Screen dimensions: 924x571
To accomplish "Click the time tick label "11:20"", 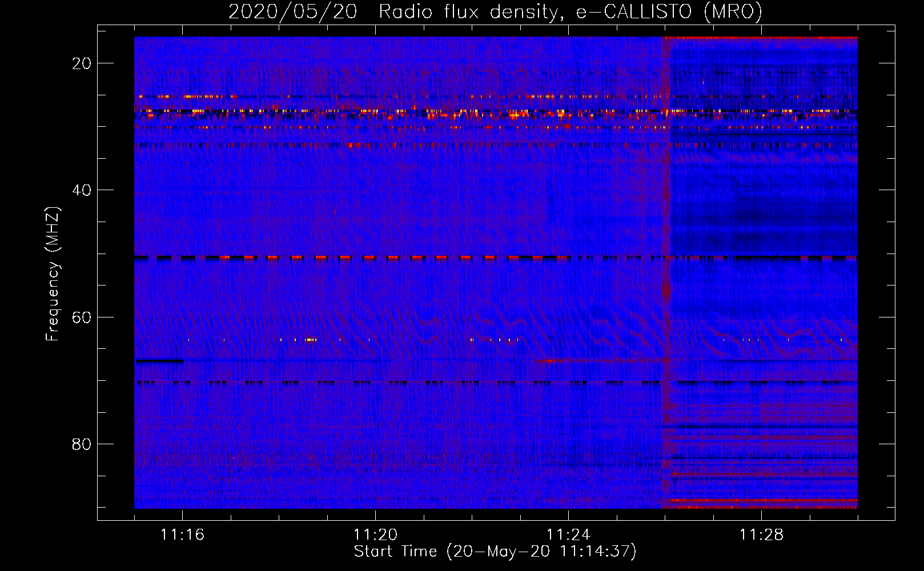I will pyautogui.click(x=376, y=535).
